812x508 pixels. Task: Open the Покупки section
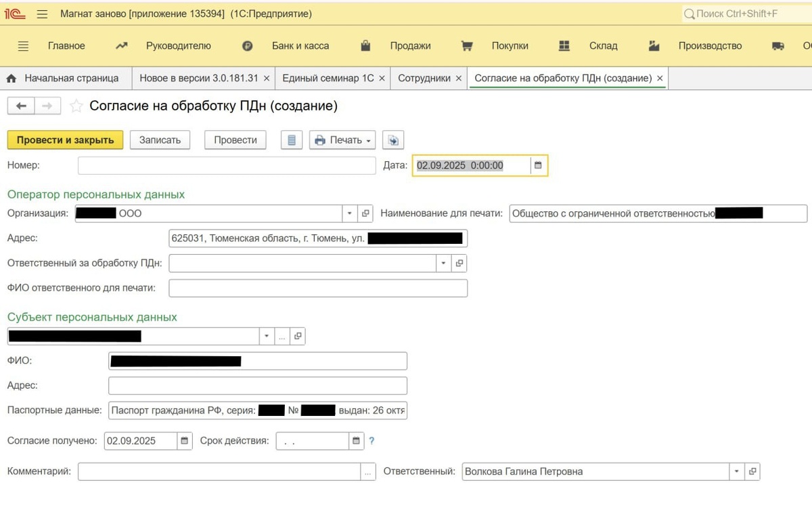[510, 46]
